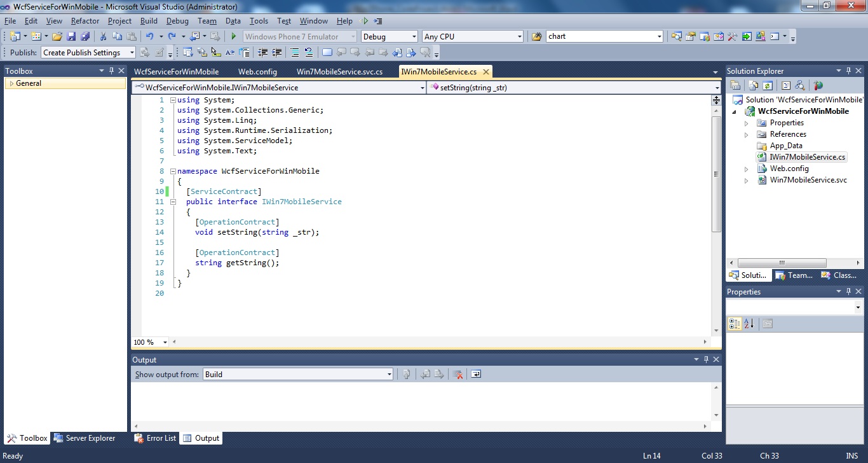Toggle Word Wrap in the Output panel
The image size is (868, 463).
476,374
